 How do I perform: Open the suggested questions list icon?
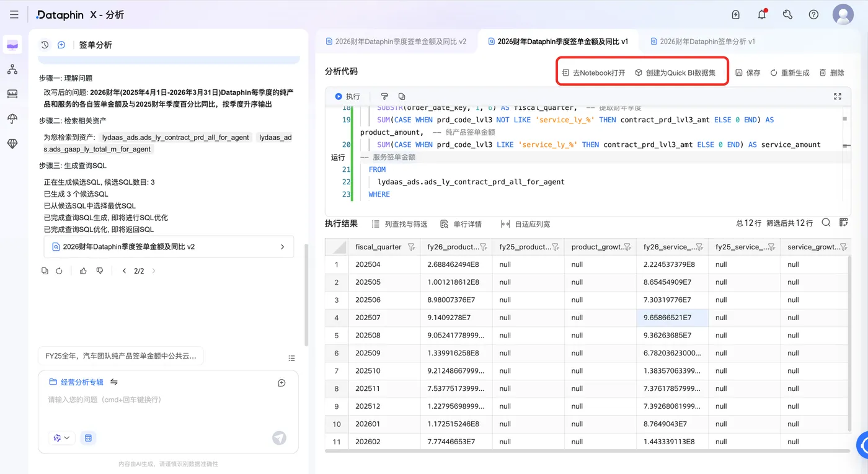tap(291, 358)
